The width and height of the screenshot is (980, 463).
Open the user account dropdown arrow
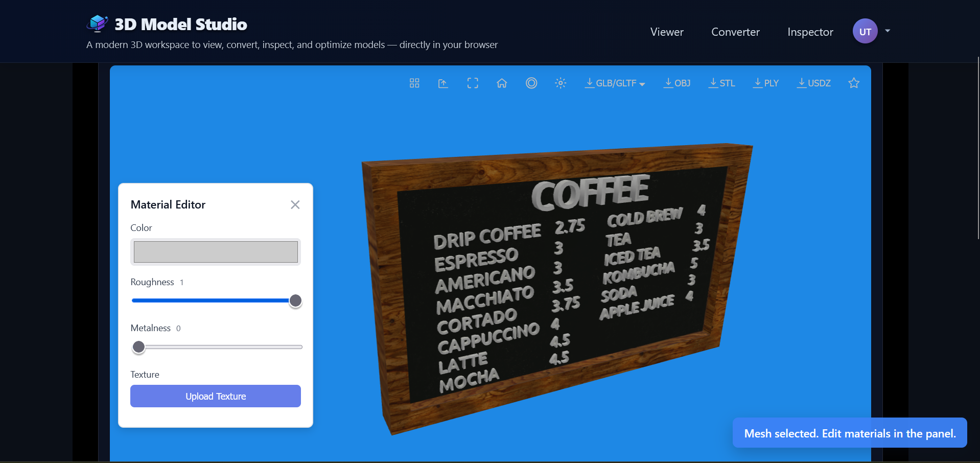(x=888, y=31)
